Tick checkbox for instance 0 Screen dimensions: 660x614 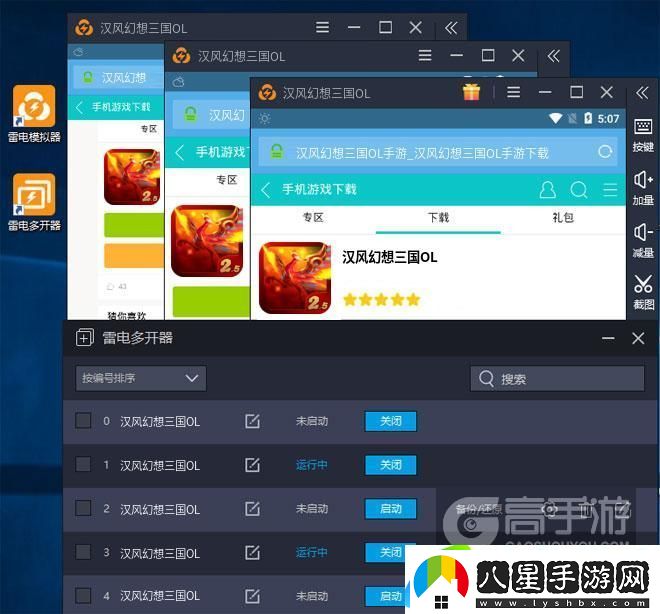83,420
